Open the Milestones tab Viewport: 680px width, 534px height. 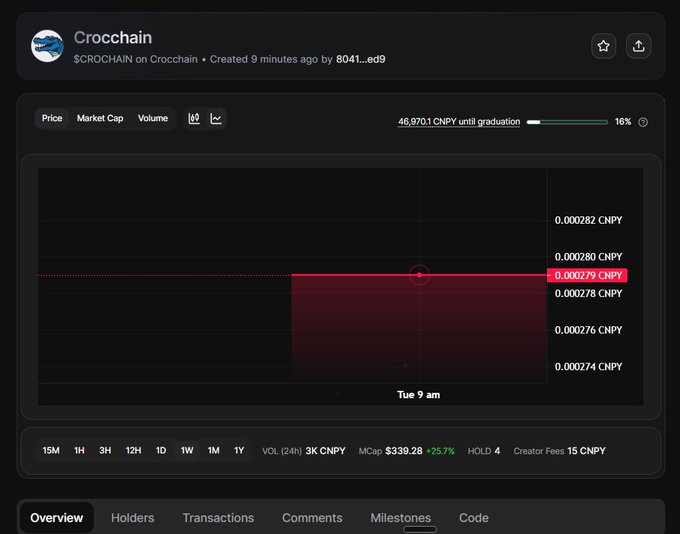pos(401,518)
